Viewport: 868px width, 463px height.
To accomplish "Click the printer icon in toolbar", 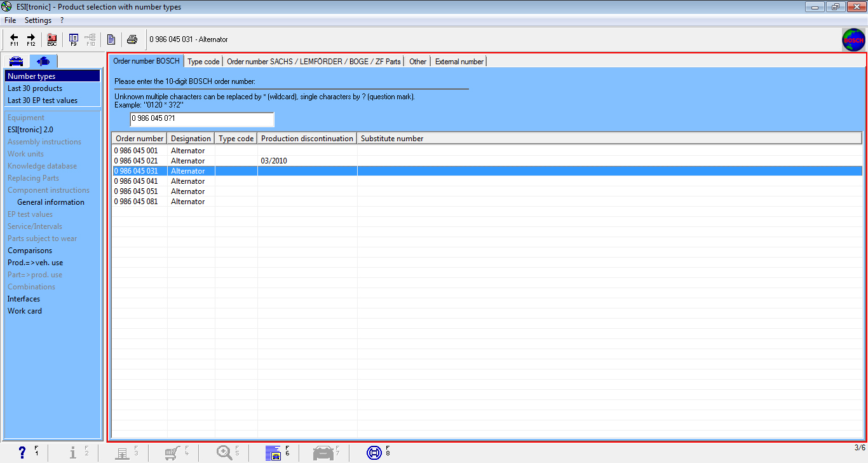I will [x=132, y=39].
